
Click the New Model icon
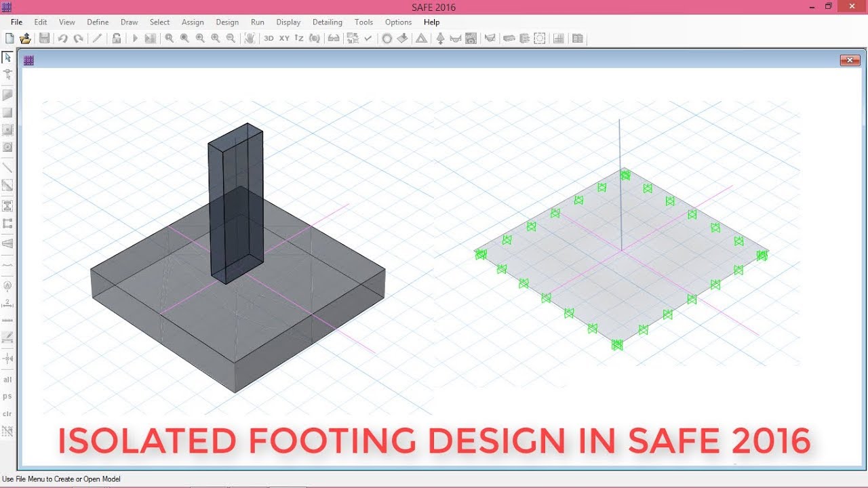click(x=9, y=39)
